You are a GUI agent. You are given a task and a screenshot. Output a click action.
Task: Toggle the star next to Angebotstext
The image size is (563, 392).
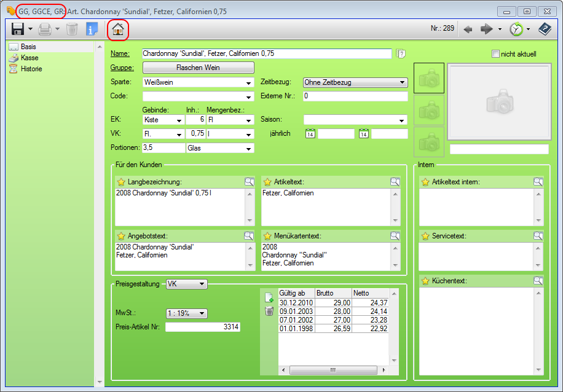pyautogui.click(x=121, y=236)
